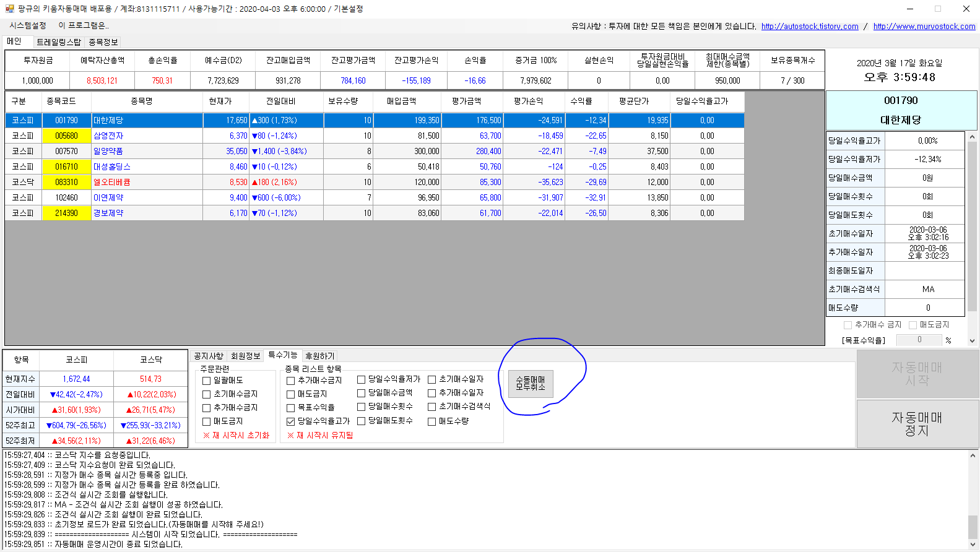Screen dimensions: 980x552
Task: Check 매도금지 in the stock detail panel
Action: pos(913,325)
